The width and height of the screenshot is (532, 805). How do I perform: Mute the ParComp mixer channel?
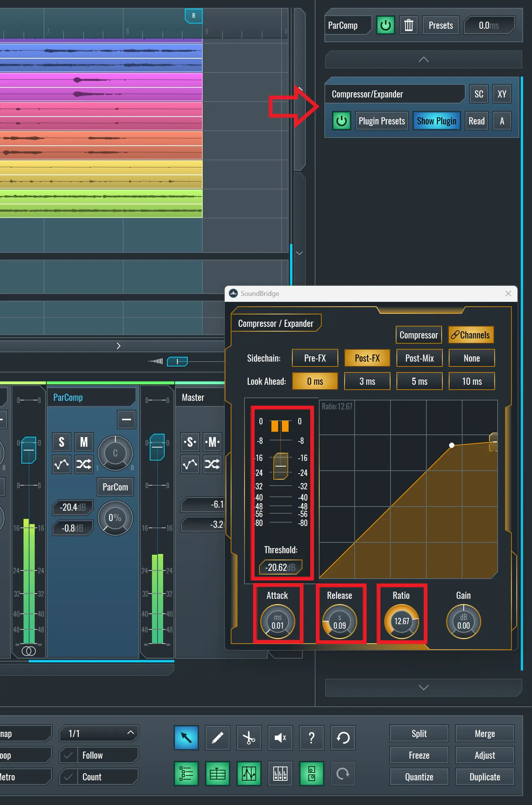click(x=84, y=442)
